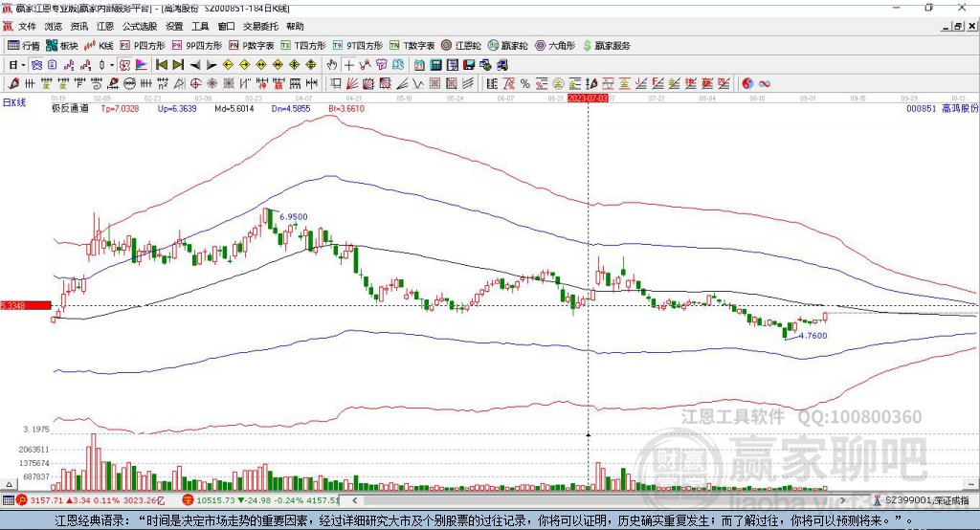Click the 极反通道 indicator name

(70, 108)
